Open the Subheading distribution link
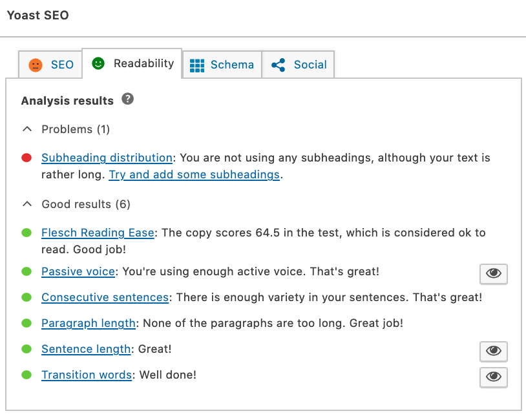 [x=107, y=158]
